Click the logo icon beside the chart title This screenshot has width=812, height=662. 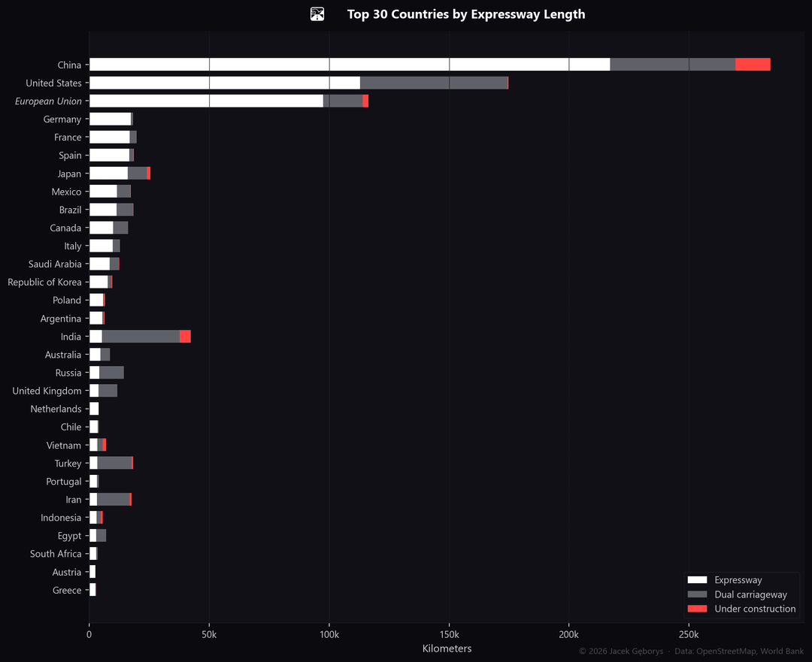(317, 14)
